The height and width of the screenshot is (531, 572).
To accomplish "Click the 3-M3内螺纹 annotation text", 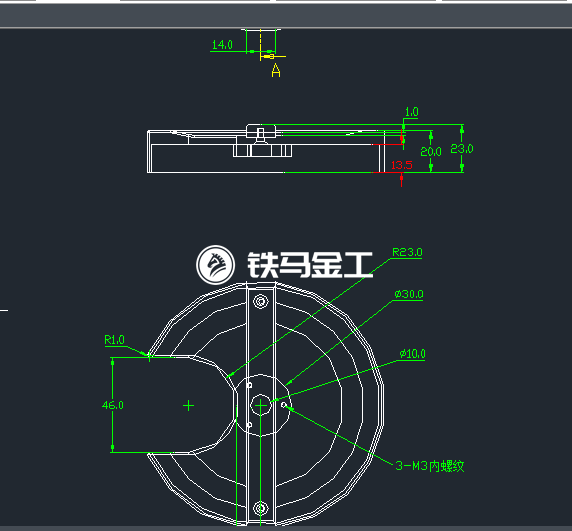I will (430, 466).
